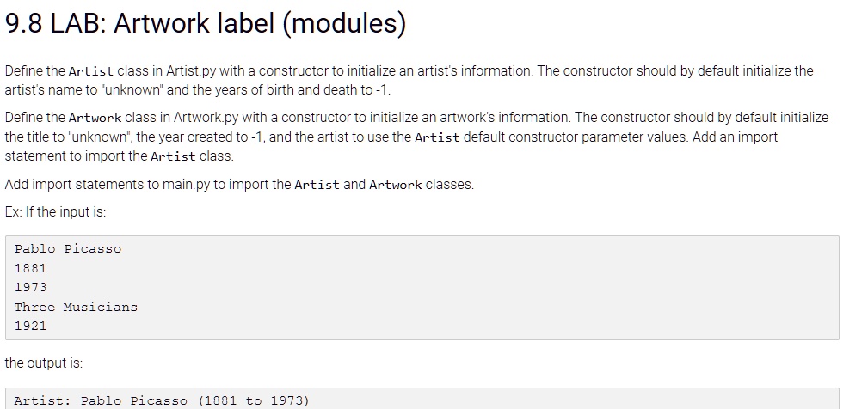This screenshot has width=868, height=409.
Task: Click the '1921' line in input box
Action: pyautogui.click(x=30, y=327)
